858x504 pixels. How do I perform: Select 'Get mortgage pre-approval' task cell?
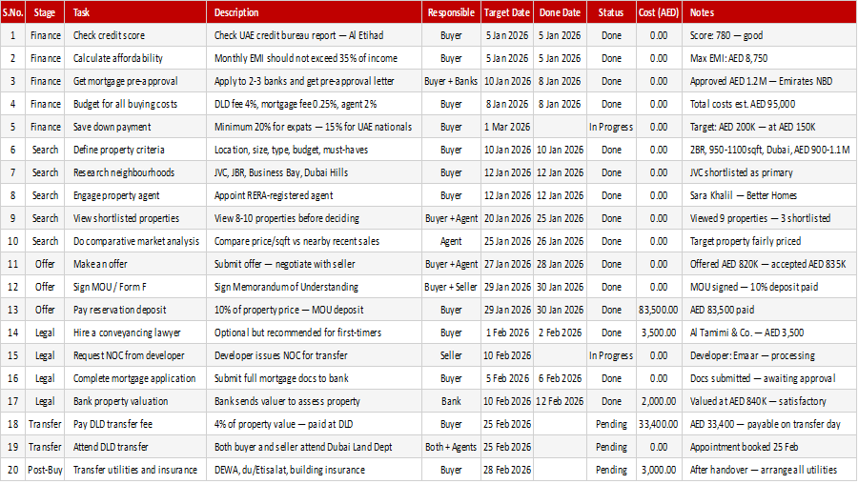click(x=135, y=81)
